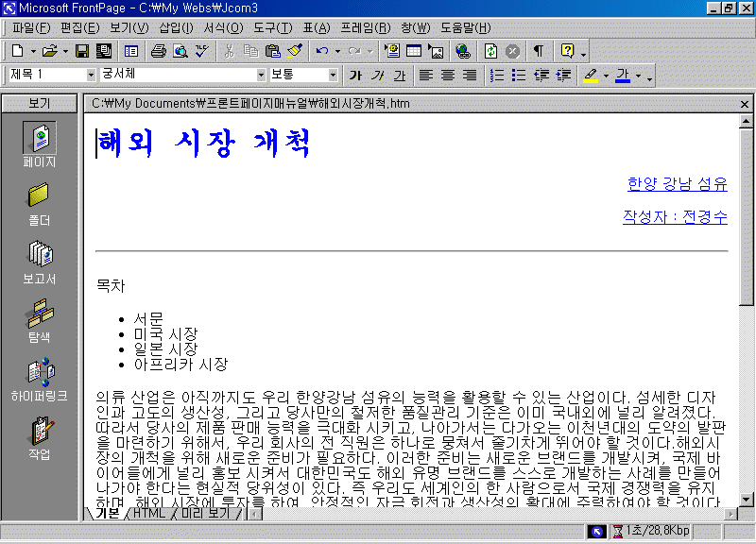Apply the yellow Highlight Color
Viewport: 756px width, 544px height.
tap(591, 75)
